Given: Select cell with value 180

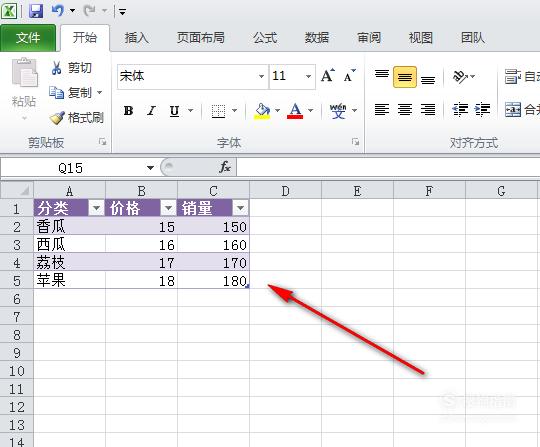Looking at the screenshot, I should [x=214, y=280].
